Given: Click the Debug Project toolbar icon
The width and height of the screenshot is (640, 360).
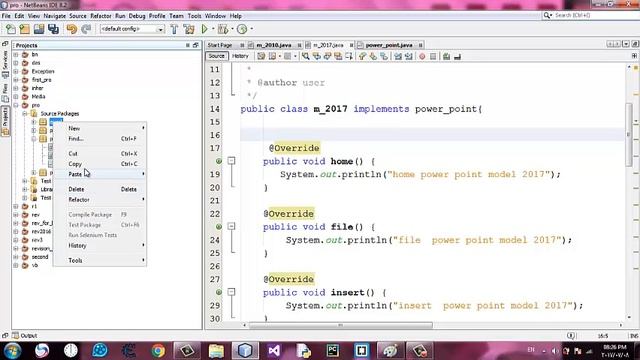Looking at the screenshot, I should 223,29.
